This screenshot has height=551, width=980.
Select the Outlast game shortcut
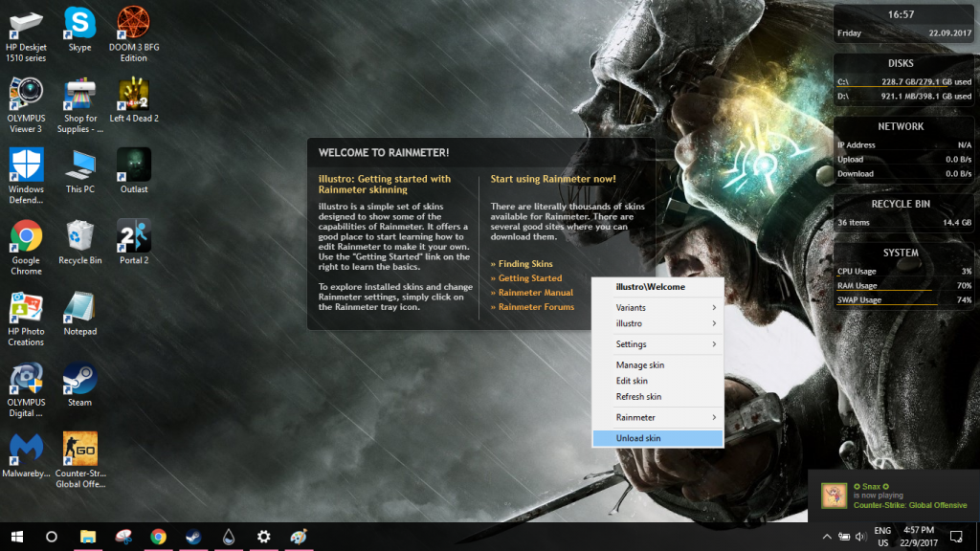(134, 171)
